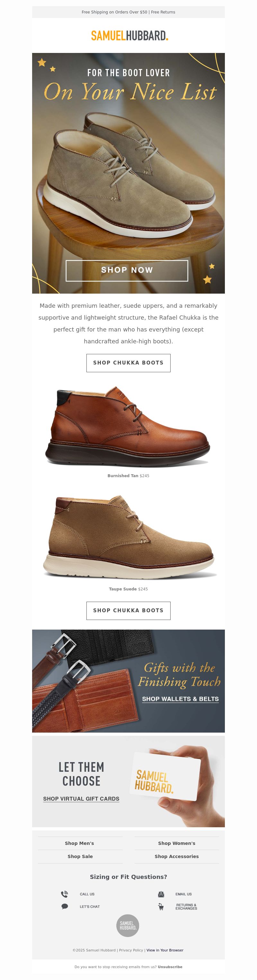Screen dimensions: 257x980
Task: Select the Shop Women's menu item
Action: (177, 843)
